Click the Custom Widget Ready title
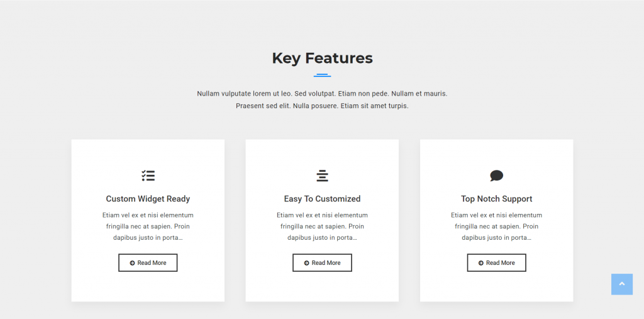Screen dimensions: 644x319 tap(148, 199)
